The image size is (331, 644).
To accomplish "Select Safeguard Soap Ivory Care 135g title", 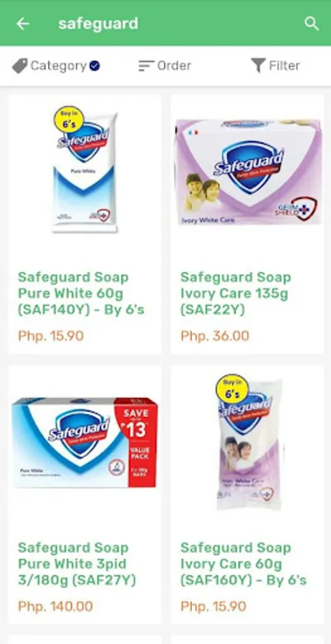I will (x=236, y=293).
